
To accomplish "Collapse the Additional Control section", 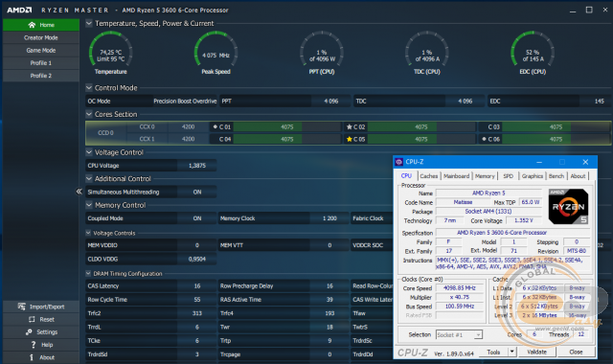I will 89,178.
